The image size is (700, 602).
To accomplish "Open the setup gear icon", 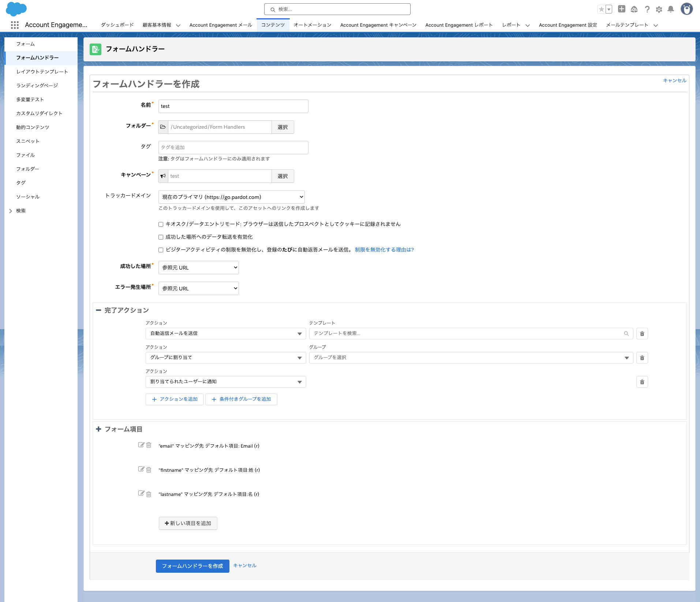I will tap(659, 9).
